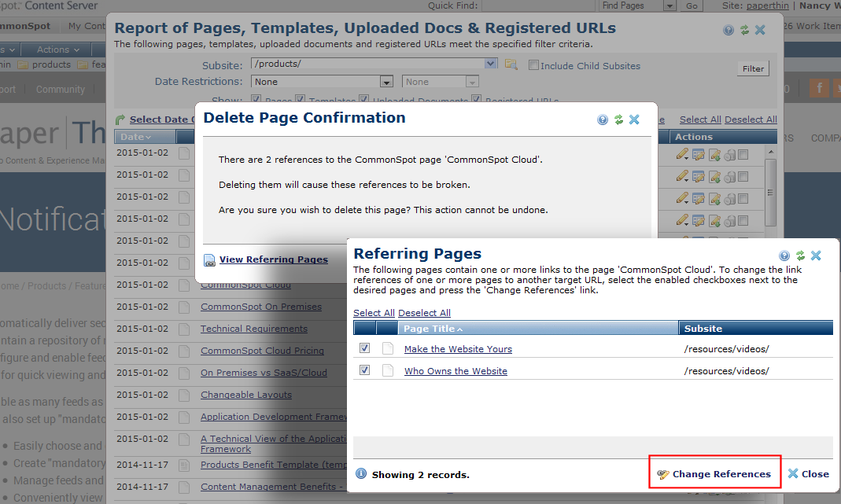Click page icon for Who Owns the Website
The image size is (841, 504).
tap(388, 370)
